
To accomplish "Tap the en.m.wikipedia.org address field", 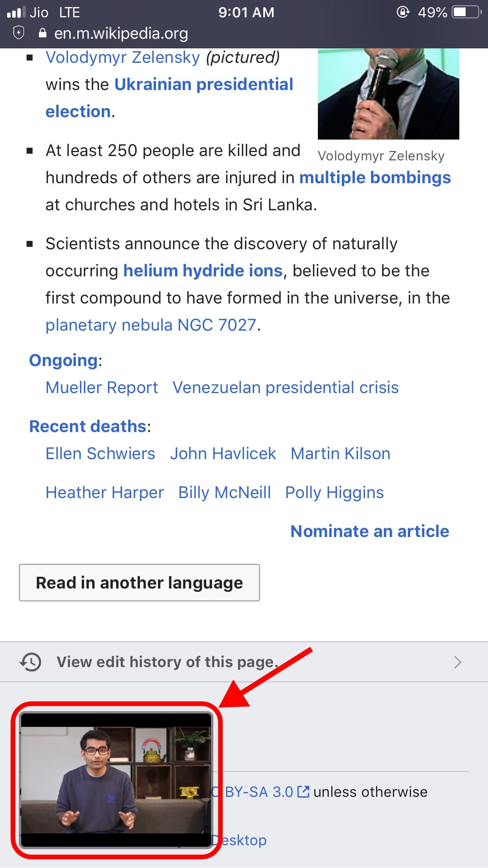I will coord(121,33).
